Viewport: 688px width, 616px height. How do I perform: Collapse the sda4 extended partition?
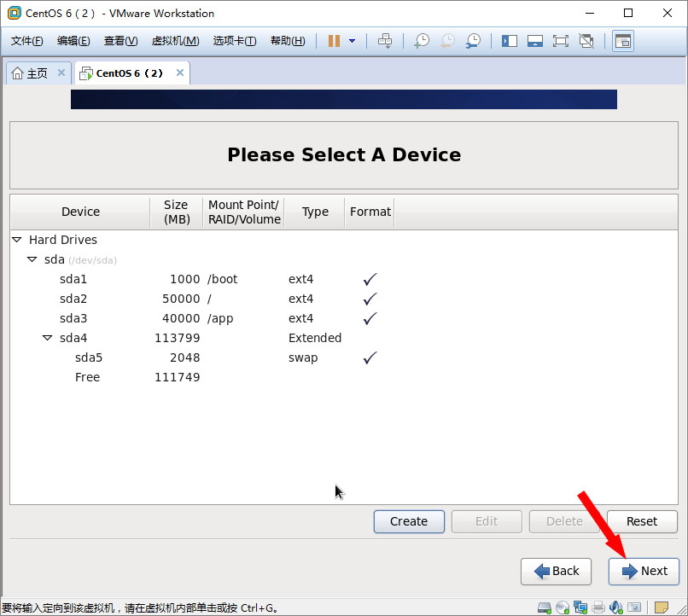(x=48, y=338)
